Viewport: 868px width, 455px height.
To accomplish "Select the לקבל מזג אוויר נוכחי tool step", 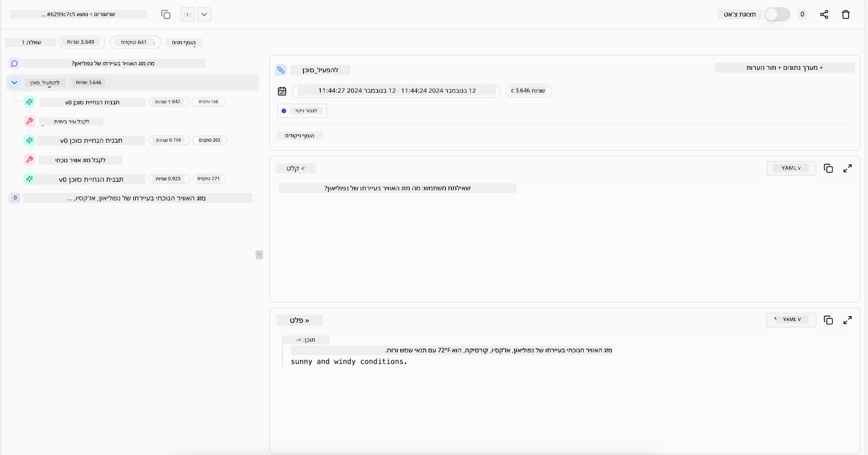I will (80, 160).
